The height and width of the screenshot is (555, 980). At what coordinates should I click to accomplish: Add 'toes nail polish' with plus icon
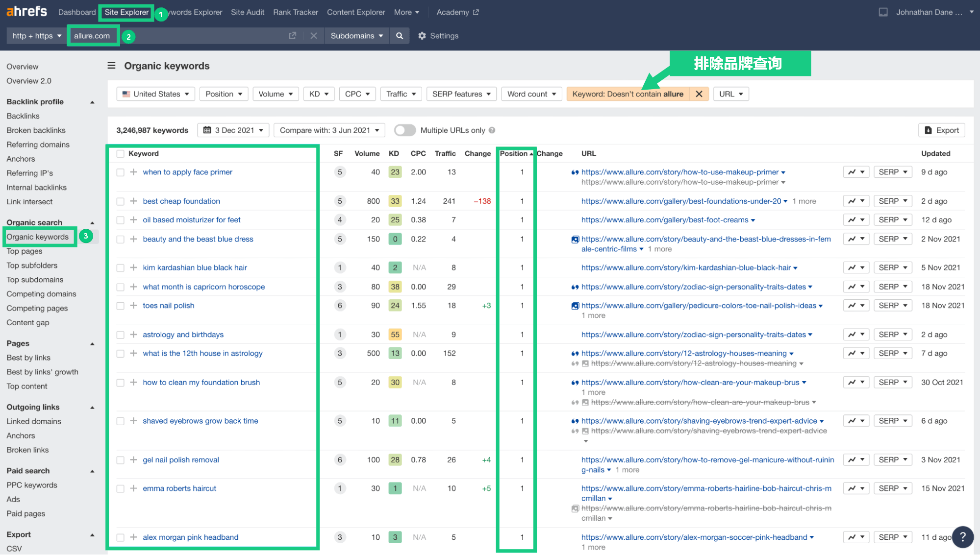(x=133, y=306)
